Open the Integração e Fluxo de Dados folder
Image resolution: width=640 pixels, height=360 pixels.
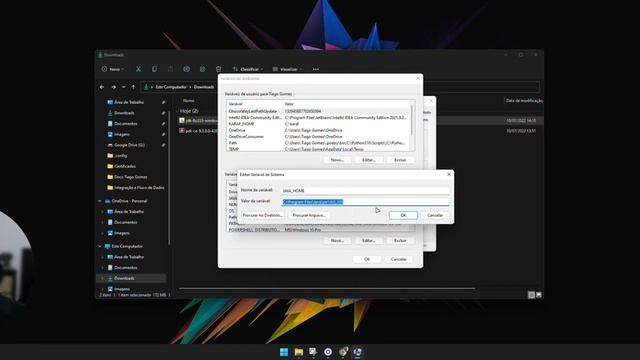coord(139,188)
